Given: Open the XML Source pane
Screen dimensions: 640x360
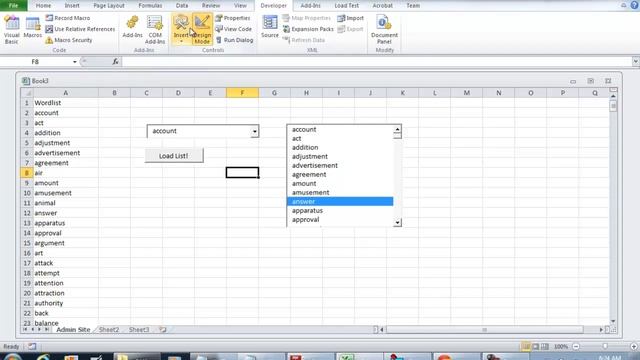Looking at the screenshot, I should pyautogui.click(x=270, y=27).
